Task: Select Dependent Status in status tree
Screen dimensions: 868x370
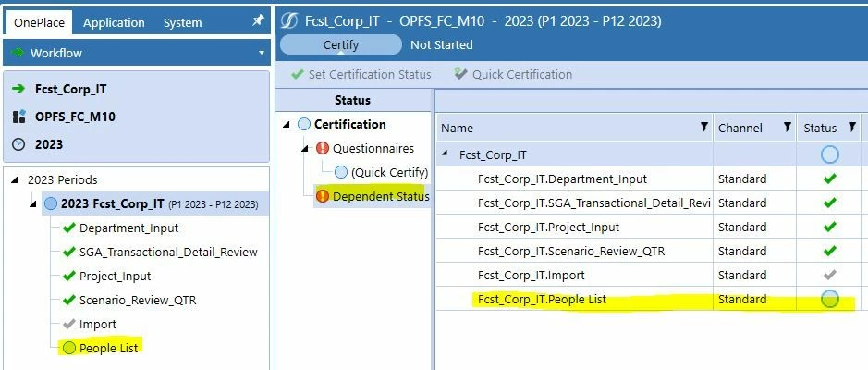Action: (x=381, y=196)
